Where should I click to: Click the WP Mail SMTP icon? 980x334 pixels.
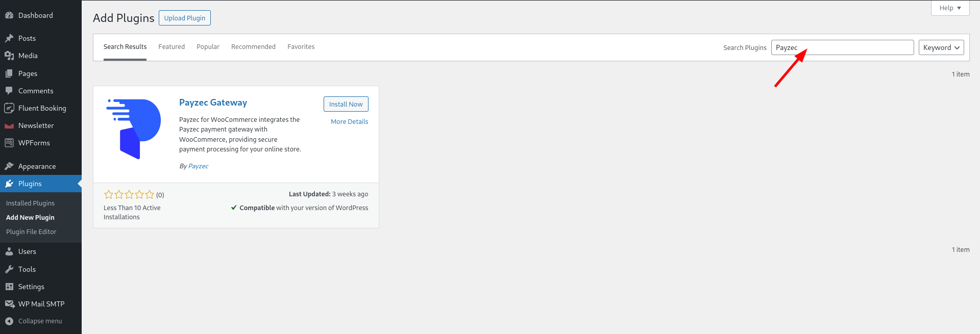point(9,304)
